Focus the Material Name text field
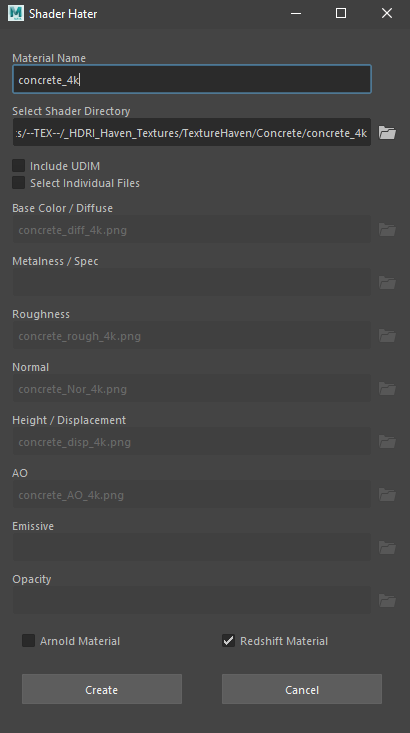This screenshot has width=410, height=733. coord(192,79)
